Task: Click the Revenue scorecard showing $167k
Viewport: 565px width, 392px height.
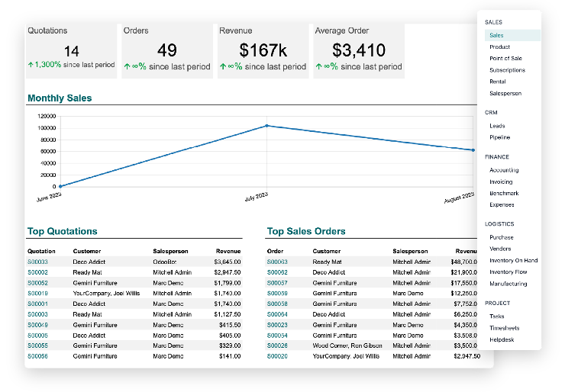Action: pos(263,50)
